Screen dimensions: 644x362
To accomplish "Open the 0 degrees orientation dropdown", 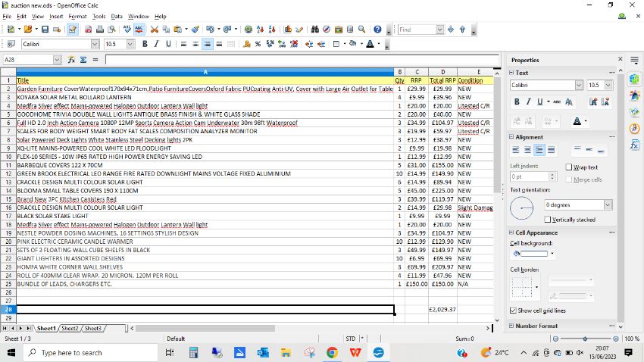I will click(608, 204).
